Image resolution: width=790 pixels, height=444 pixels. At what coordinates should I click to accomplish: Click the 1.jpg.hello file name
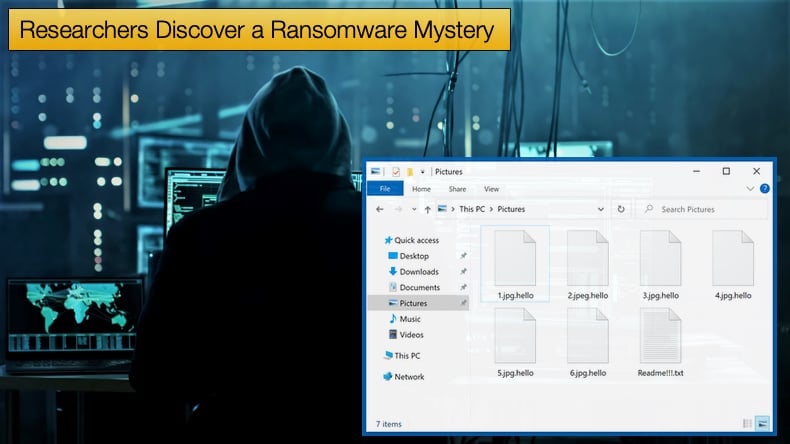point(515,295)
